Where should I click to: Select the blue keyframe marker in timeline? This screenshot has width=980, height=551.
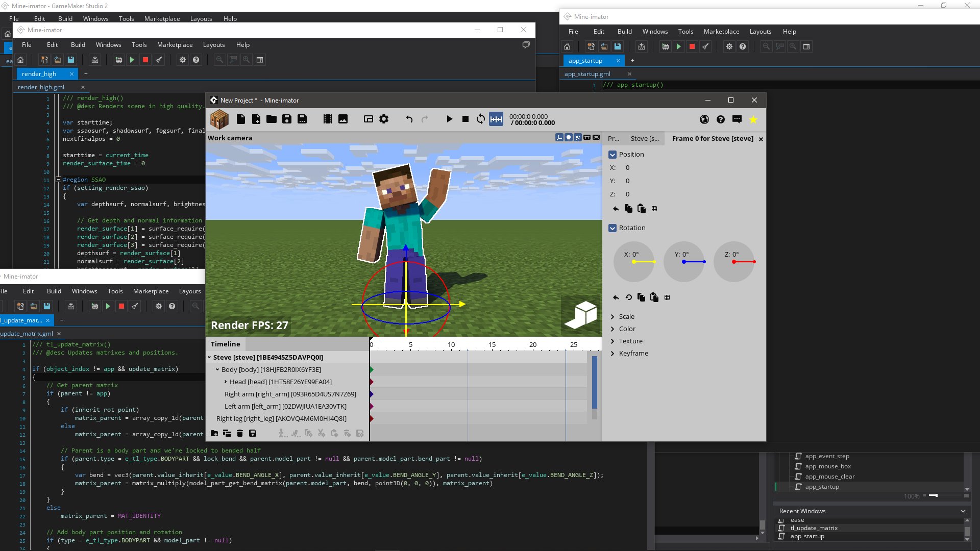tap(372, 394)
